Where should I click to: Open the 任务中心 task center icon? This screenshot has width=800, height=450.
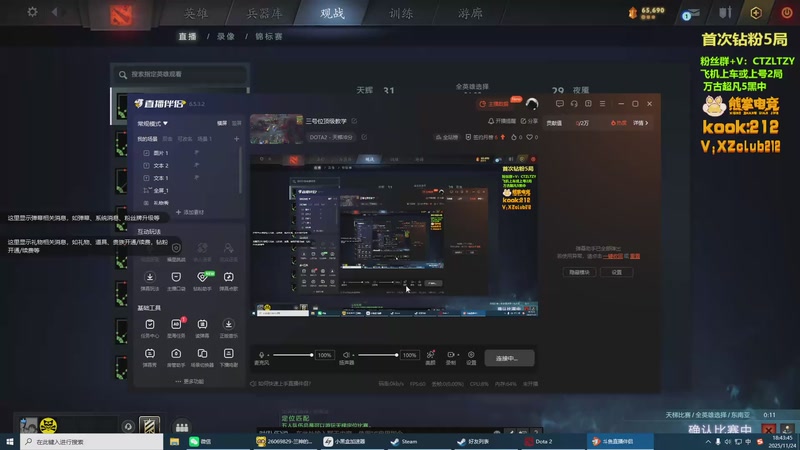(149, 328)
